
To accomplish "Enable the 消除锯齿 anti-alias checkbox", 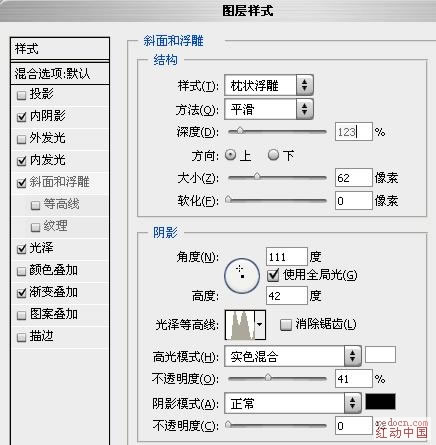I will click(286, 325).
